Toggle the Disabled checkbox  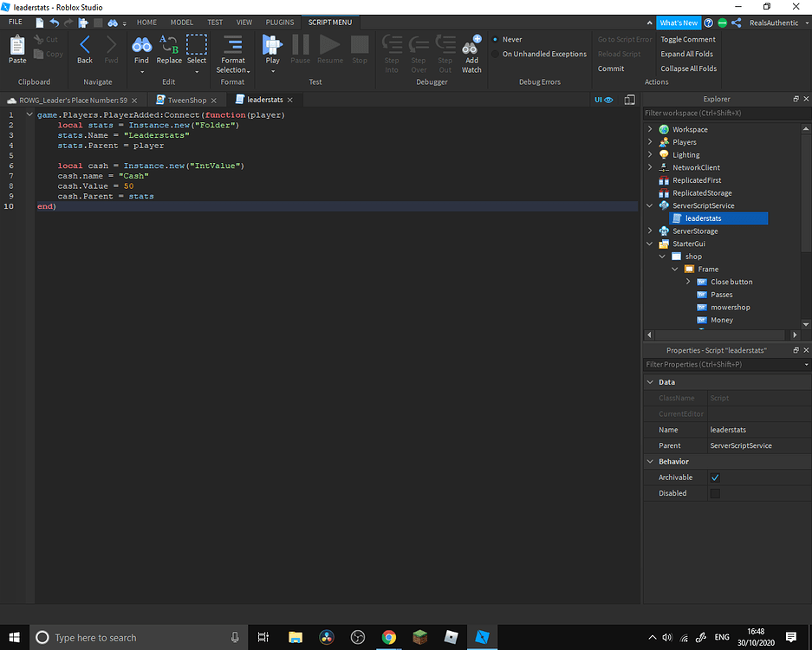715,494
